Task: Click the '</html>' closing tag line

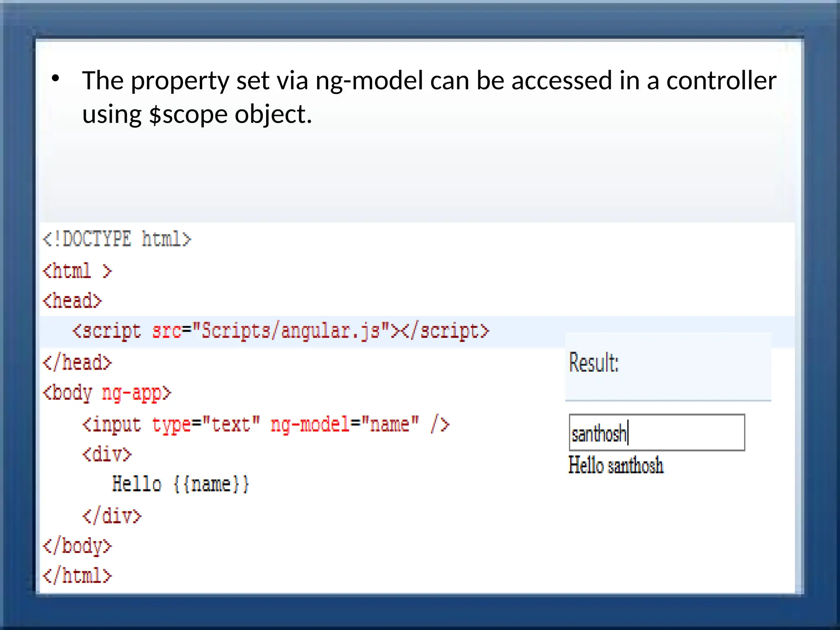Action: click(77, 575)
